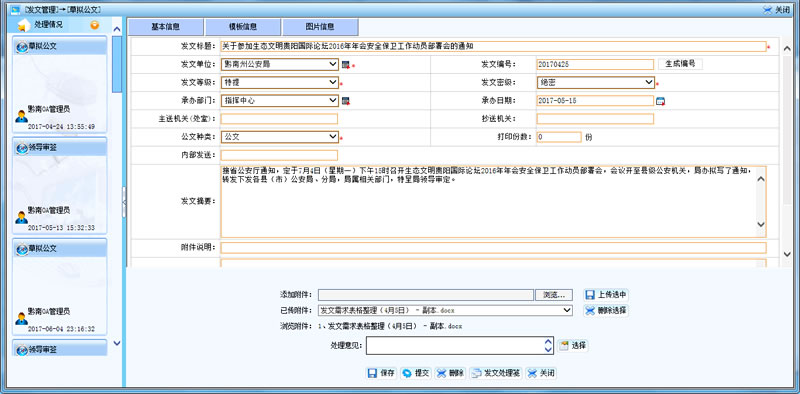The width and height of the screenshot is (800, 394).
Task: Click the left panel scroll up arrow
Action: [x=117, y=30]
